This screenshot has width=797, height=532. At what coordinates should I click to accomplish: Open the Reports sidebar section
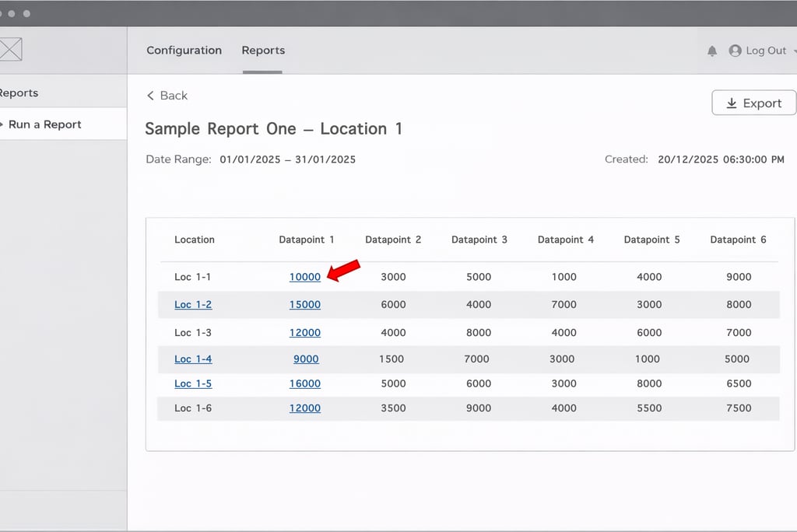[x=19, y=93]
